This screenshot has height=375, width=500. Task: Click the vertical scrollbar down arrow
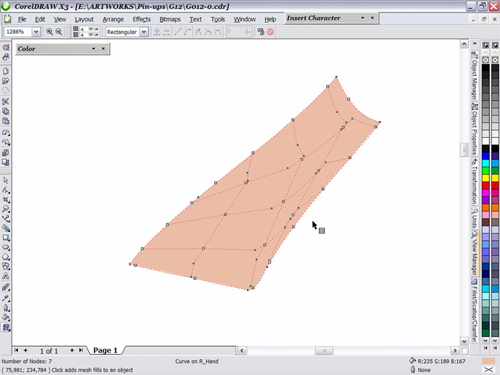pos(464,341)
